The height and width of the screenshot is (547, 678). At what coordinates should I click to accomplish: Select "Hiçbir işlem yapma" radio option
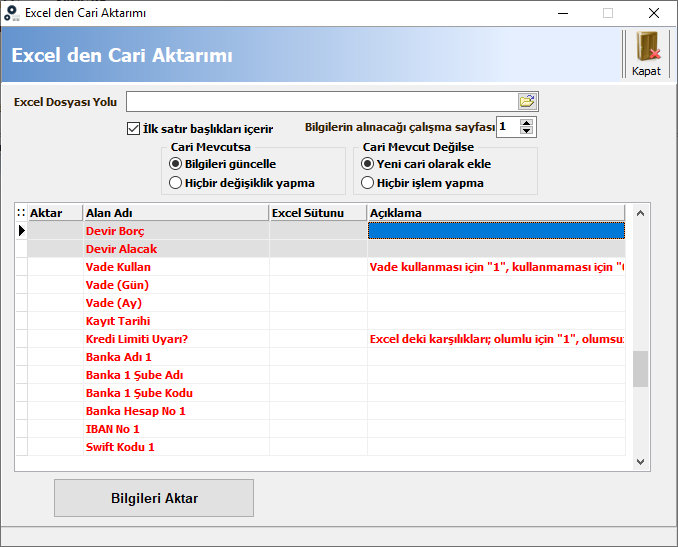(x=367, y=183)
